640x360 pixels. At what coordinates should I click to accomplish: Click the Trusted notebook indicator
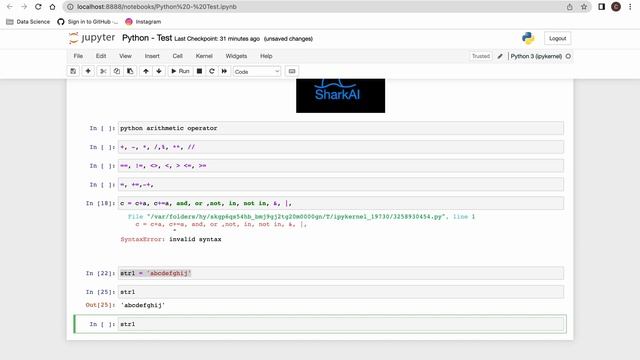(x=481, y=56)
